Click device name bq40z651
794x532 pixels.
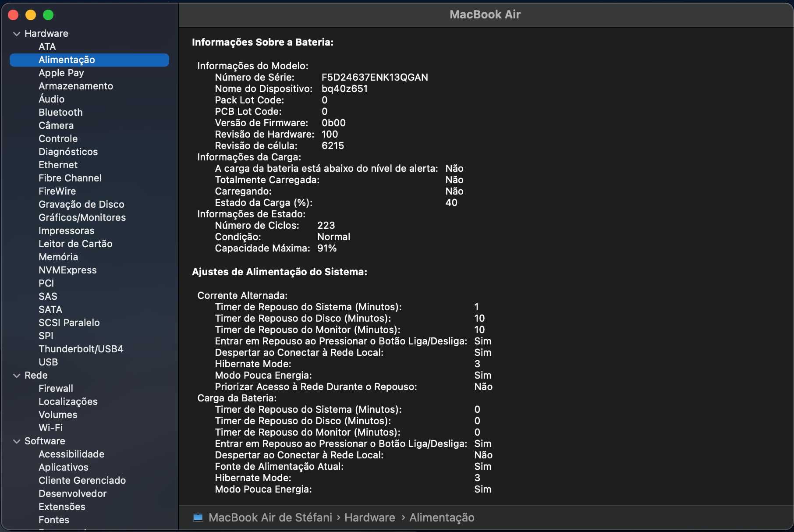coord(344,89)
